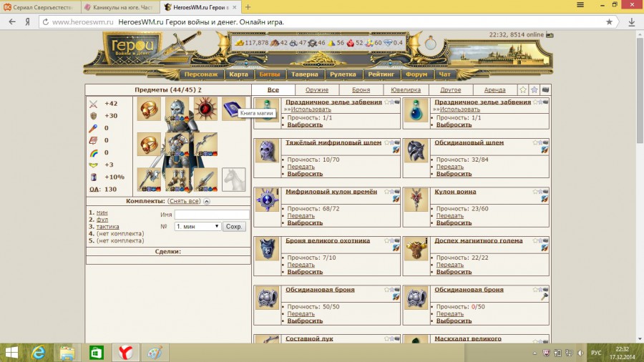Viewport: 644px width, 362px height.
Task: Launch Internet Explorer from the taskbar
Action: (x=38, y=353)
